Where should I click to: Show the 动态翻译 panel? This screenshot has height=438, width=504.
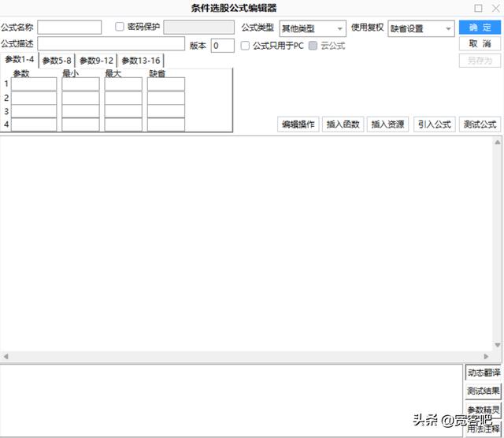pyautogui.click(x=483, y=373)
